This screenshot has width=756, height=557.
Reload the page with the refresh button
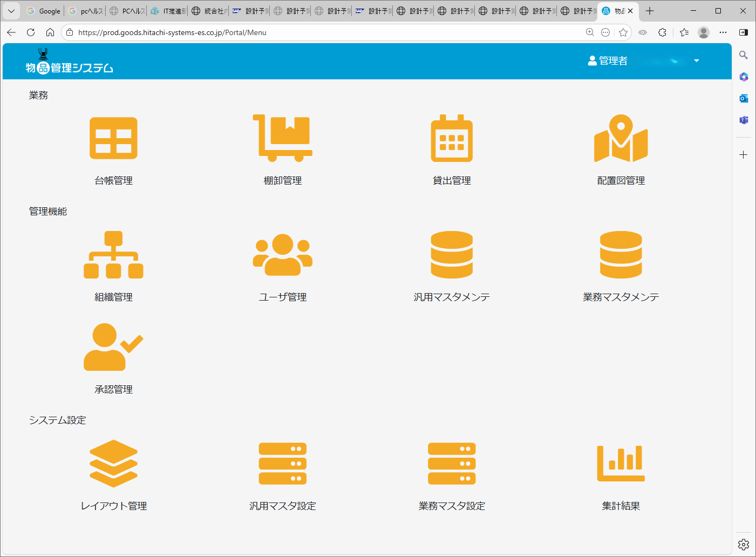31,32
